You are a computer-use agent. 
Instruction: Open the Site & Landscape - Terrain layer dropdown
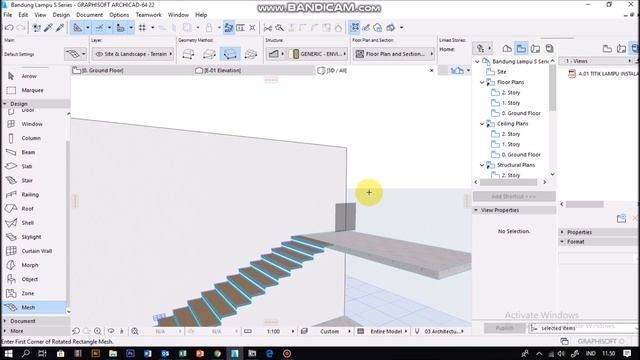pos(133,54)
